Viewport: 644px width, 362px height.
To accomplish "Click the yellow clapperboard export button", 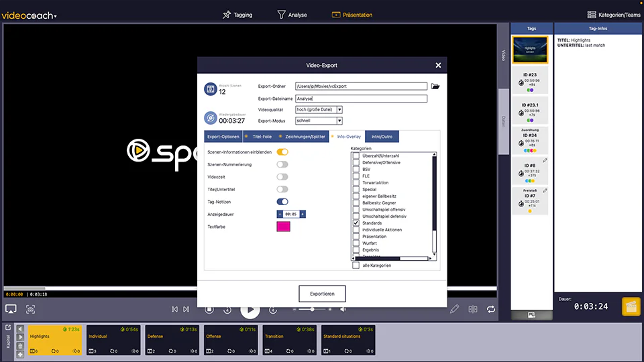I will pyautogui.click(x=631, y=306).
